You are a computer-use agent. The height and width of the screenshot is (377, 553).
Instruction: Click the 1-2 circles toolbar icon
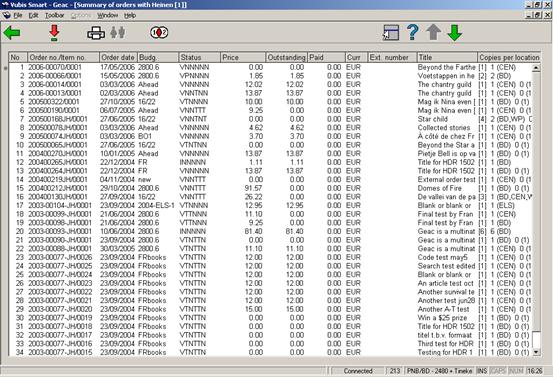(159, 33)
